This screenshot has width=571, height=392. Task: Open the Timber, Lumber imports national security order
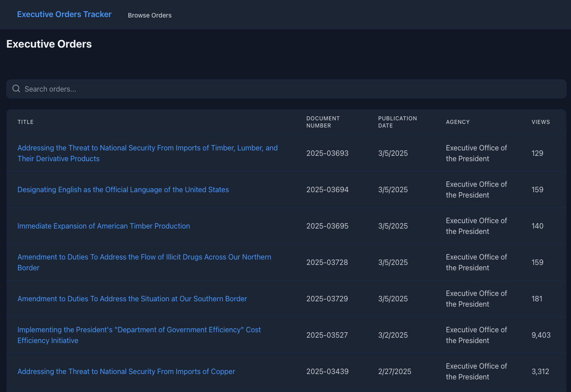click(148, 153)
